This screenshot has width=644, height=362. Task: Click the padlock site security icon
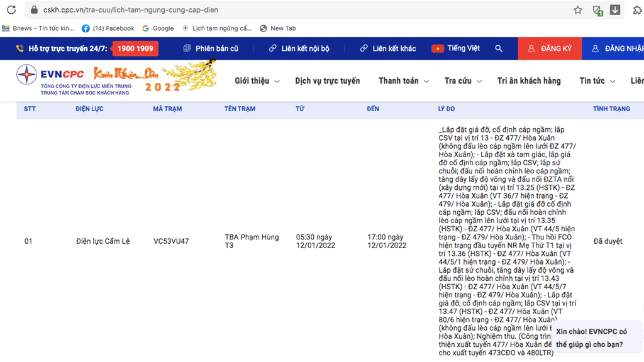(35, 10)
